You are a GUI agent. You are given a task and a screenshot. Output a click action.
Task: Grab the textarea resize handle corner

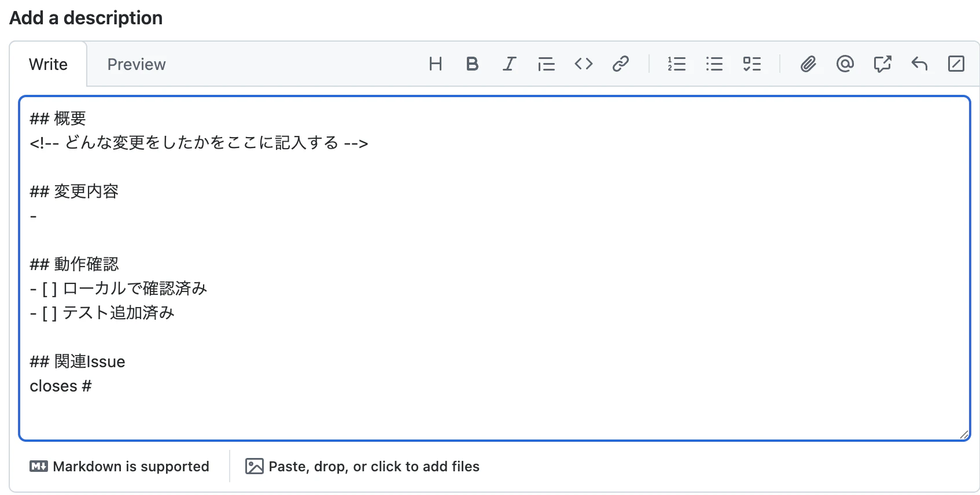(x=964, y=435)
